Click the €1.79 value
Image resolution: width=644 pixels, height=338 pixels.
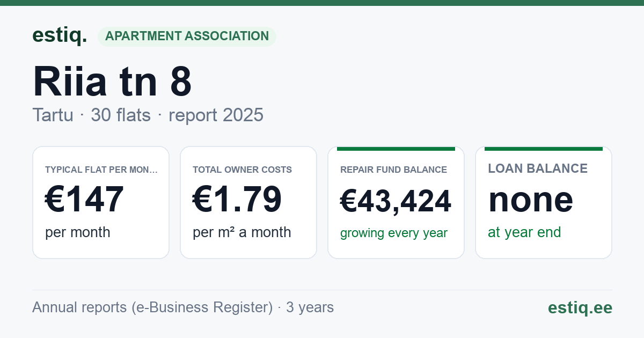[x=237, y=199]
